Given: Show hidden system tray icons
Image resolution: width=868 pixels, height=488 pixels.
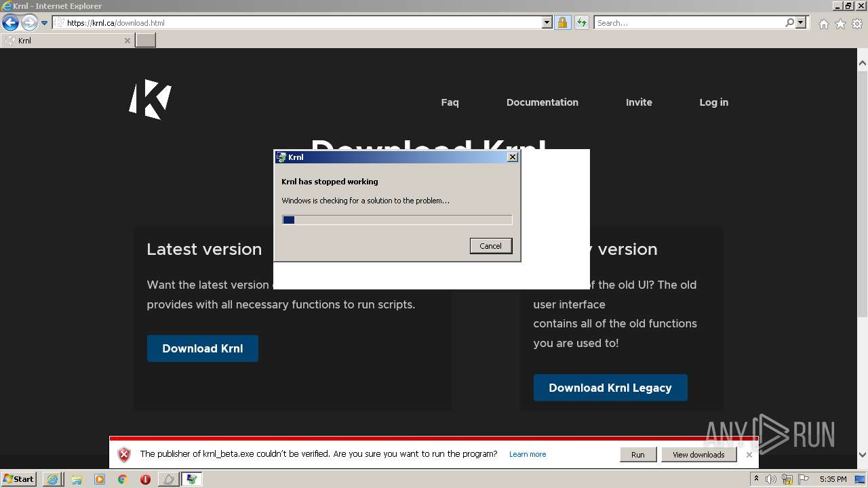Looking at the screenshot, I should [756, 479].
